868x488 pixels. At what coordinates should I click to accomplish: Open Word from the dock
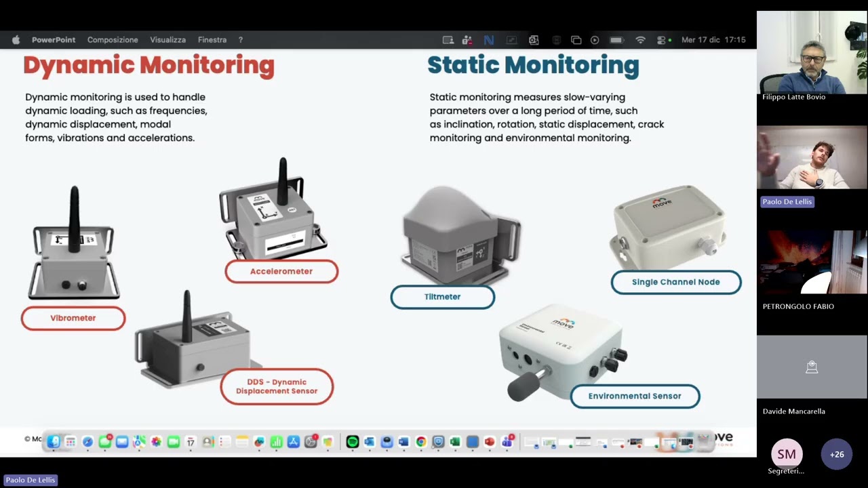[x=403, y=442]
